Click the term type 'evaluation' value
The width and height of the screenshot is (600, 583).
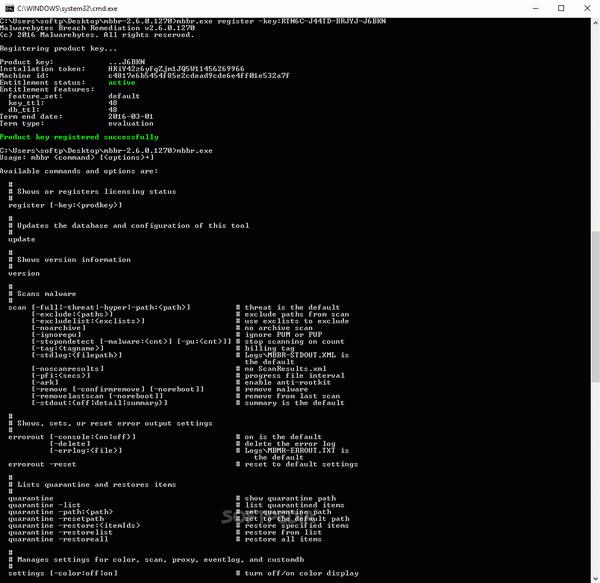(x=130, y=124)
